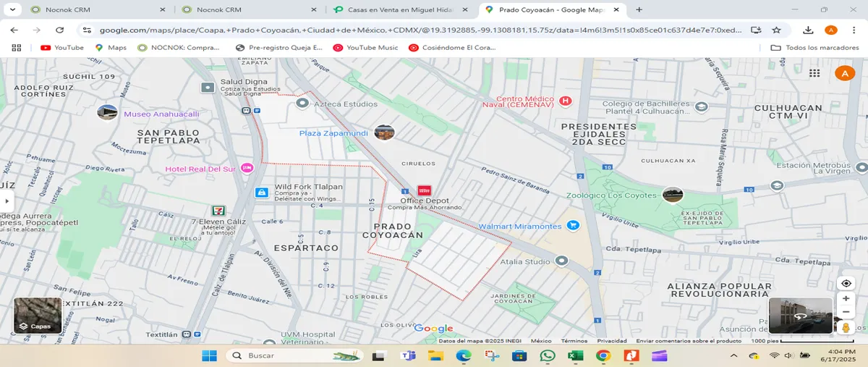The width and height of the screenshot is (868, 367).
Task: Switch to the second Nocnok CRM tab
Action: (x=248, y=9)
